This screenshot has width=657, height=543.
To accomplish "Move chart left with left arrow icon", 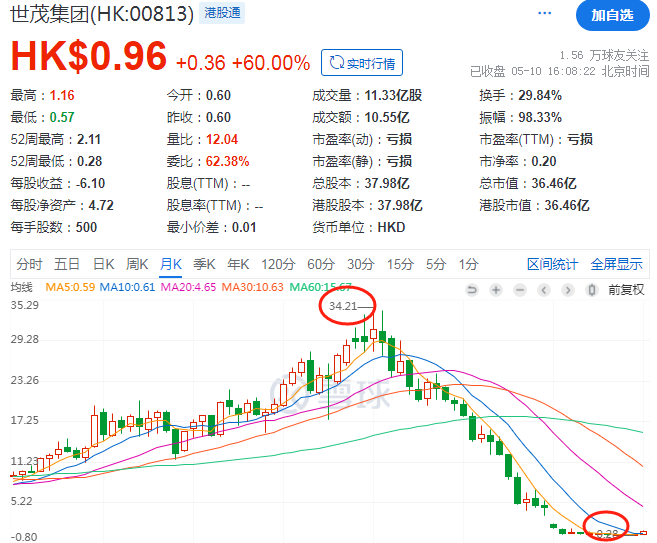I will point(544,290).
